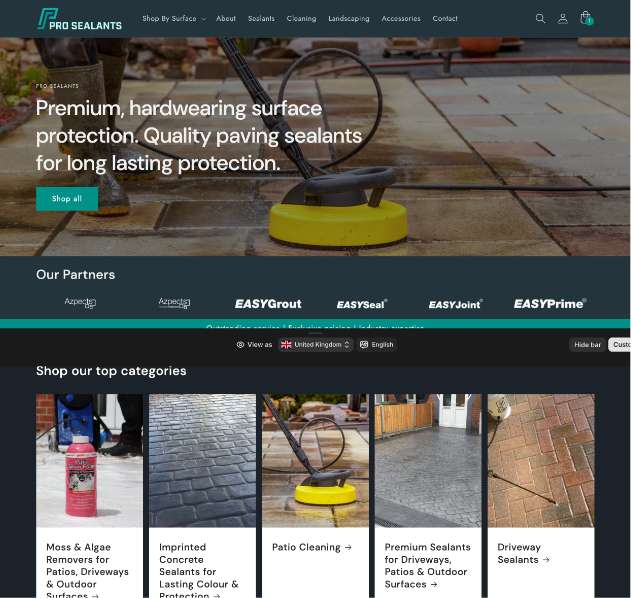
Task: Open the Sealants menu item
Action: (x=261, y=19)
